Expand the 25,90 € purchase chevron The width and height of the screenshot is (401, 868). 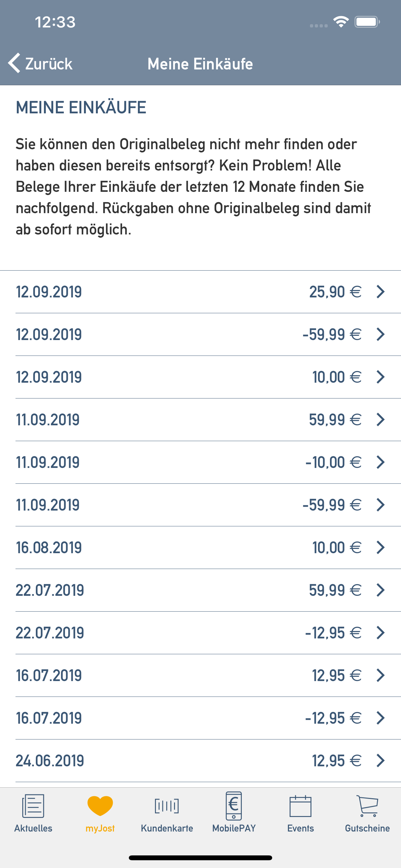click(380, 292)
